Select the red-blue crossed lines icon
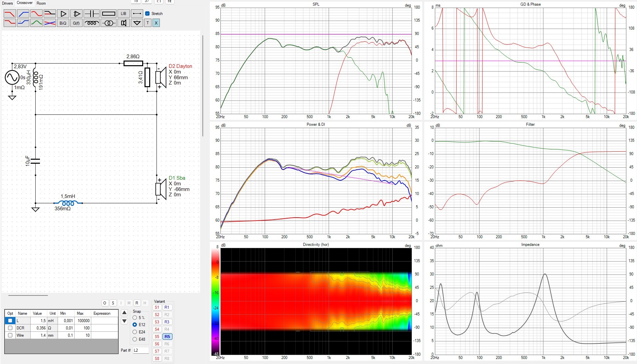Viewport: 637px width, 364px height. (x=50, y=23)
